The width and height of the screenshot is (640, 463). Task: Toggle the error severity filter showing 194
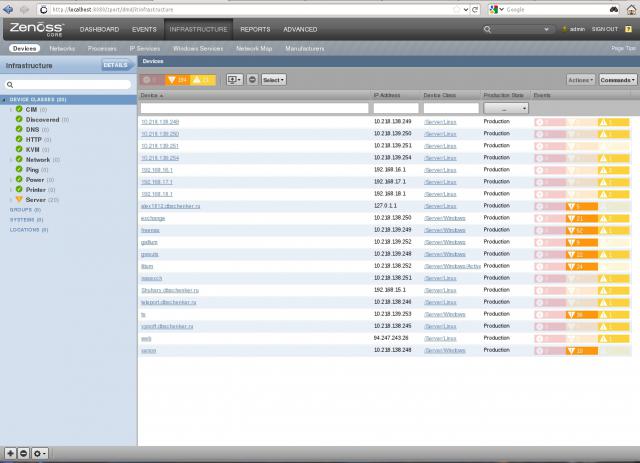pos(177,80)
